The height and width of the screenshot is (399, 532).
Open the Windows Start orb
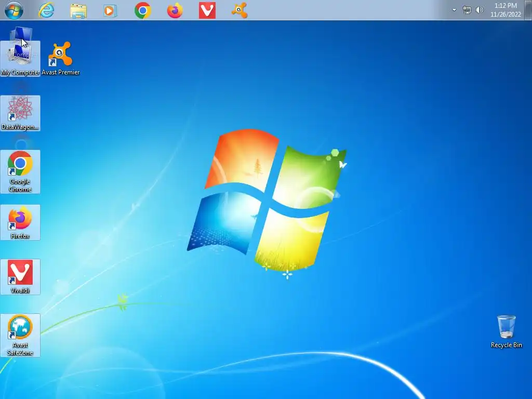point(14,10)
